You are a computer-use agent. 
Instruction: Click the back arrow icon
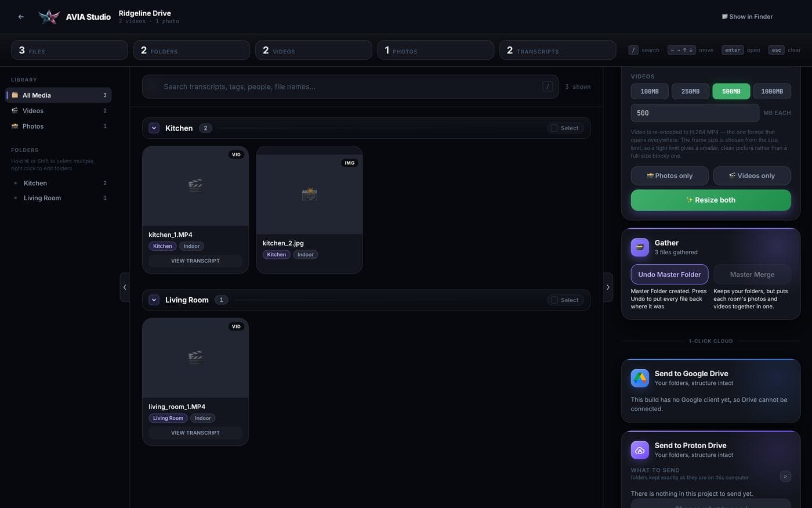(x=21, y=17)
